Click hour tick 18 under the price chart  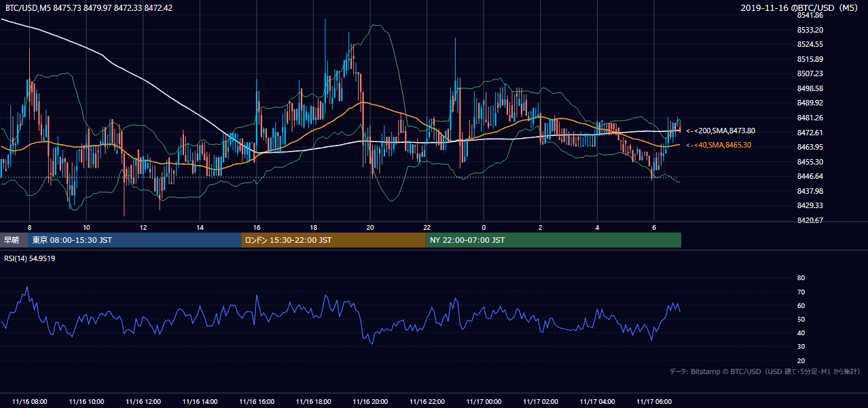point(313,227)
